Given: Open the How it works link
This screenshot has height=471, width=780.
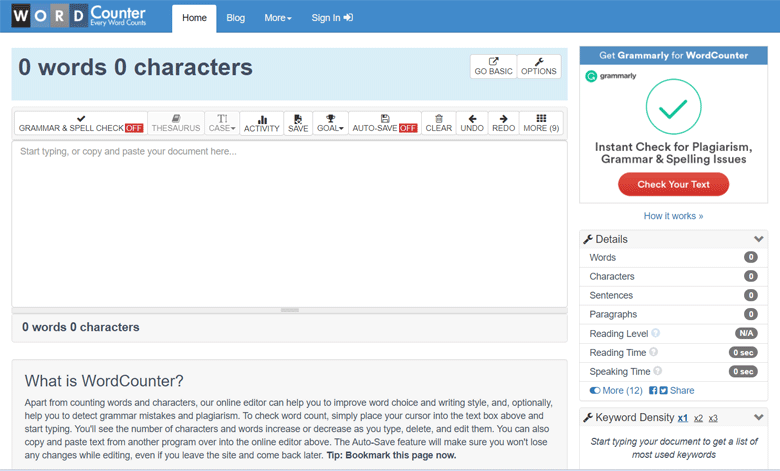Looking at the screenshot, I should (674, 216).
